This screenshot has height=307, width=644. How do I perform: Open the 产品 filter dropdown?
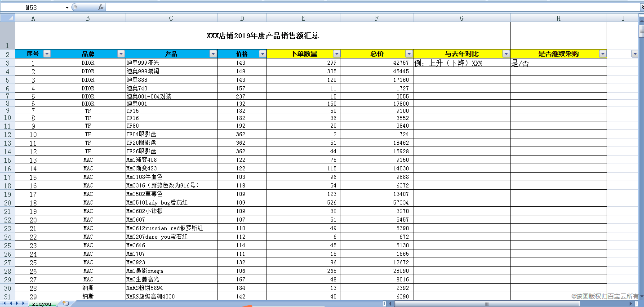coord(213,54)
